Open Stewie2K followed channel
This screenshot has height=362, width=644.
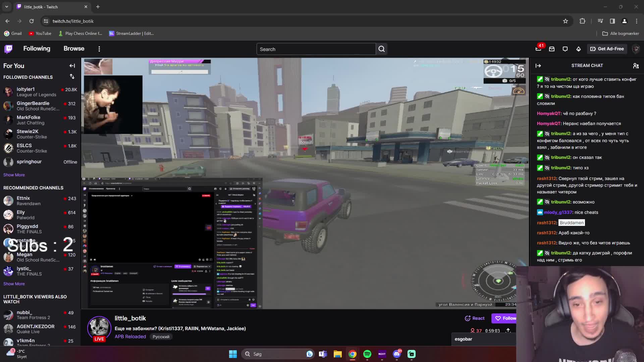click(40, 134)
